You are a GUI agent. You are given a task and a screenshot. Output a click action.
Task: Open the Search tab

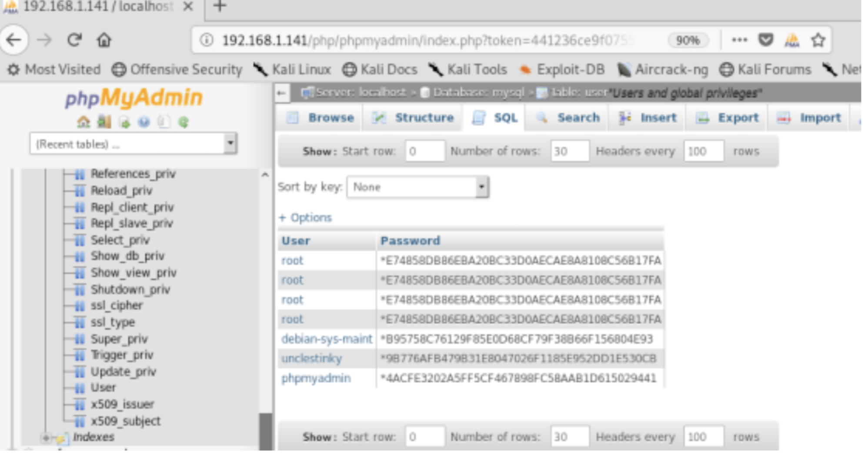(x=568, y=117)
